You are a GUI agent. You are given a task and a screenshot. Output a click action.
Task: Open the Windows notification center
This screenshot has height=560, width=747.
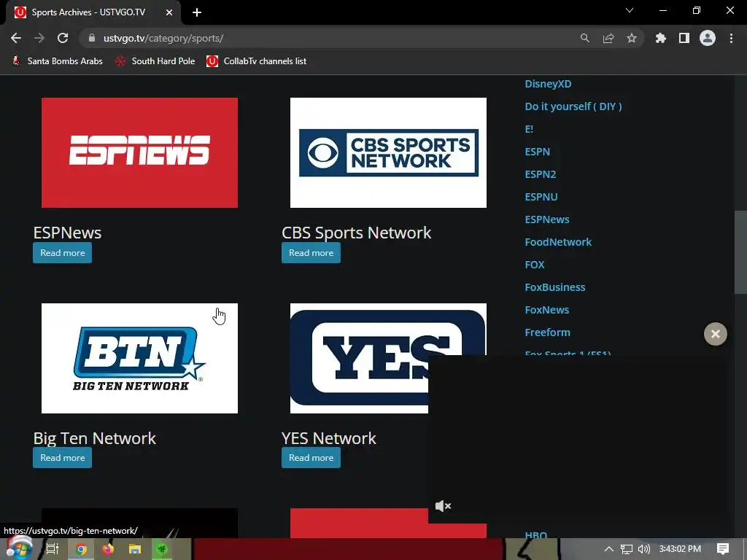pos(723,549)
